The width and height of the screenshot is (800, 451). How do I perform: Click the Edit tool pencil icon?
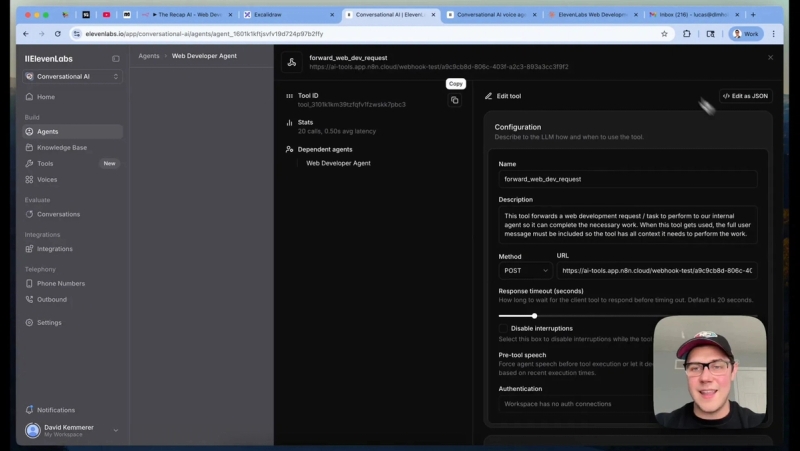point(488,96)
